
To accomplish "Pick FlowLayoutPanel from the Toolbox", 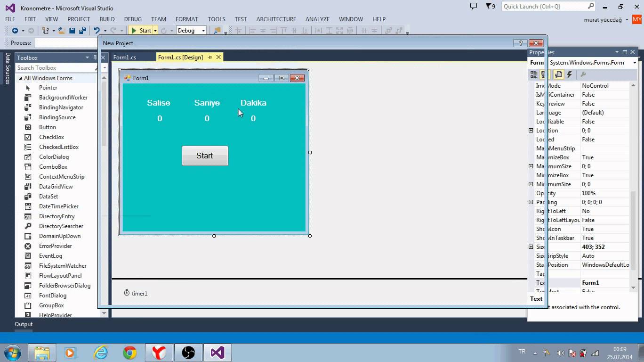I will (60, 276).
